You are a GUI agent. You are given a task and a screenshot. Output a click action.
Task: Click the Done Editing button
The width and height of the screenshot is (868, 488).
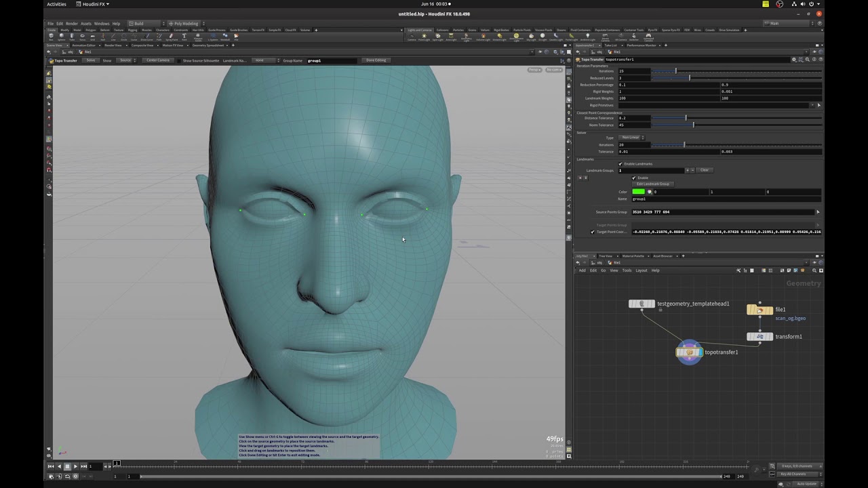click(376, 60)
